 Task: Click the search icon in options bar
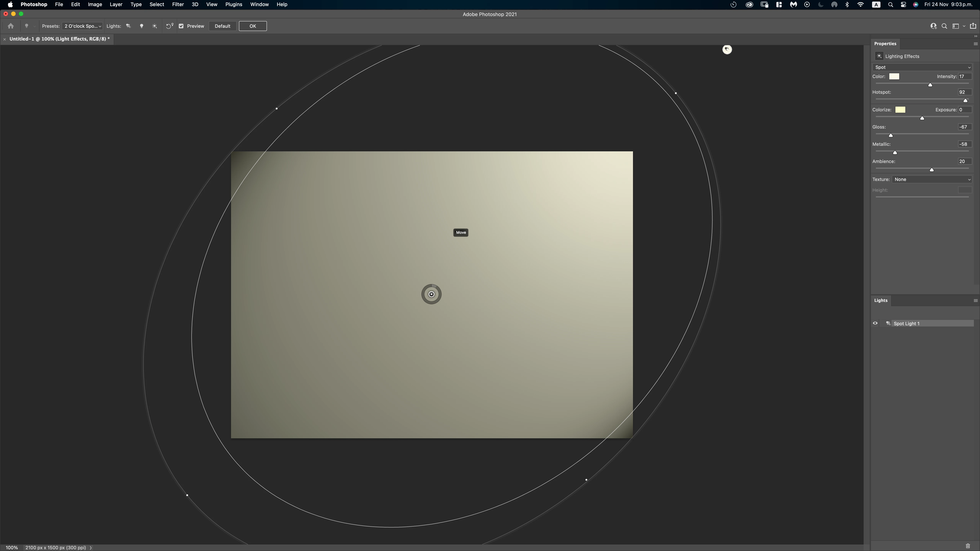[x=944, y=26]
